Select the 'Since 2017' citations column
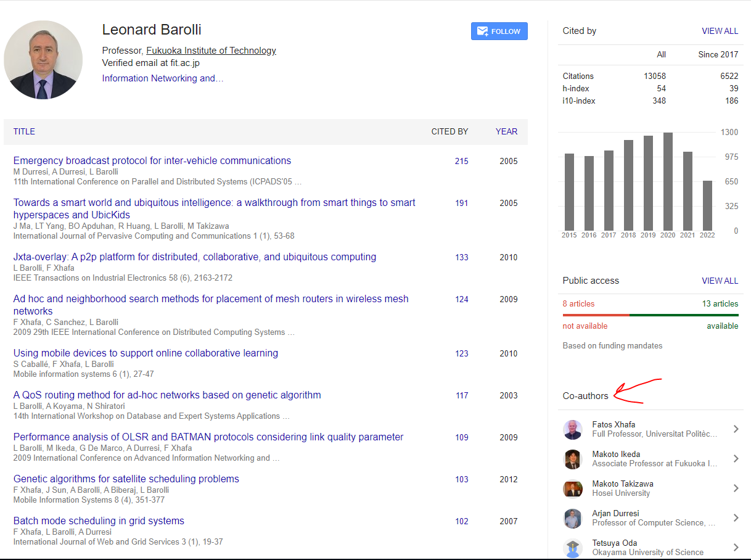Viewport: 751px width, 560px height. pyautogui.click(x=718, y=54)
